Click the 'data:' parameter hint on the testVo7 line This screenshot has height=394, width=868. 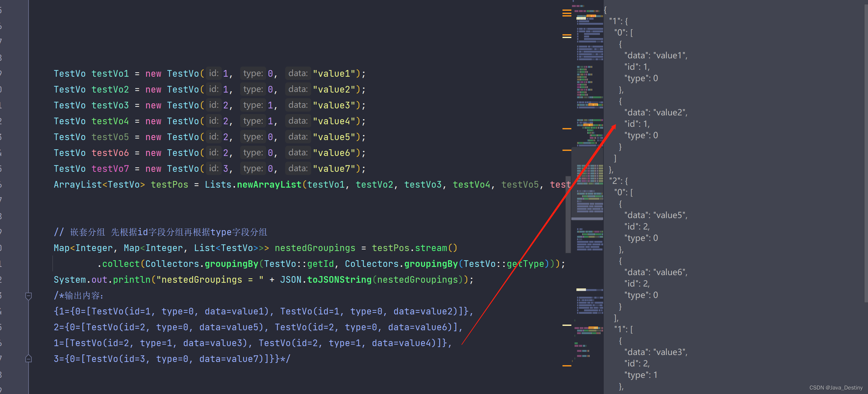coord(298,168)
